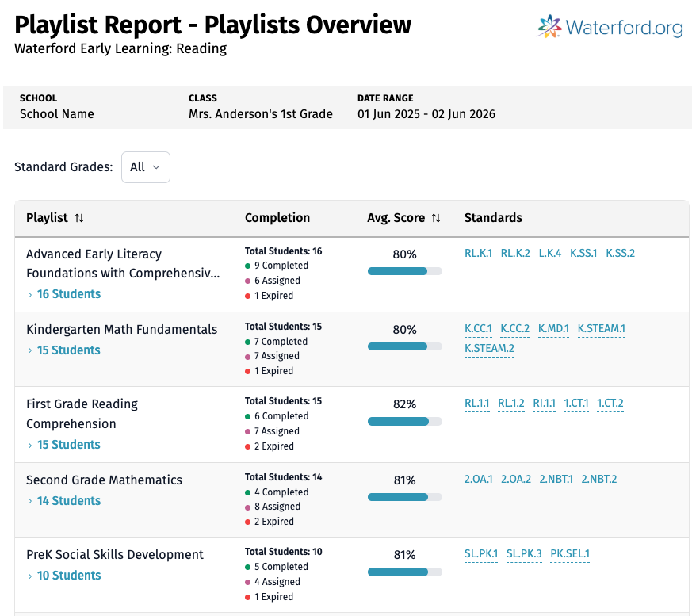The height and width of the screenshot is (616, 692).
Task: Click the PK.SEL.1 standard link
Action: (570, 554)
